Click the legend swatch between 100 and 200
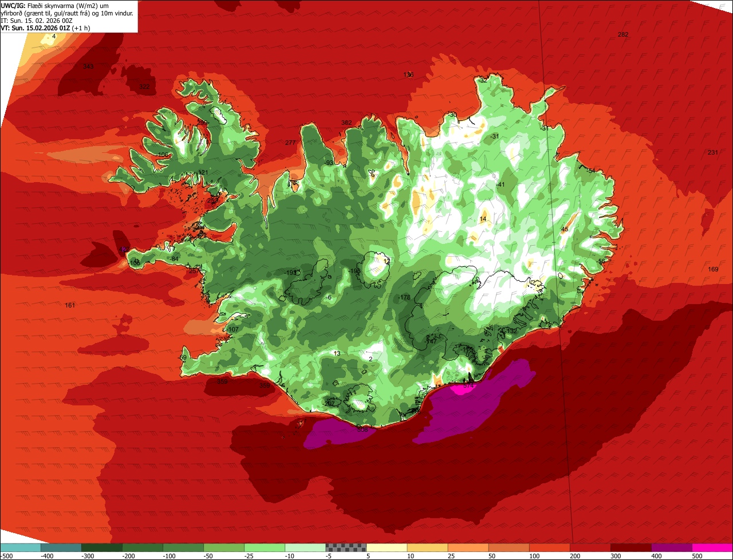Screen dimensions: 733x560 tap(549, 547)
